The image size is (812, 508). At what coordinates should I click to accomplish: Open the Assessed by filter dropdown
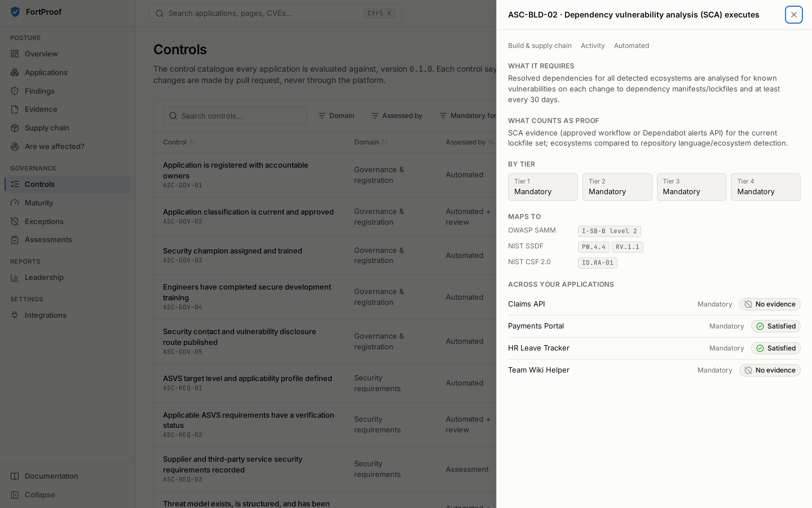coord(397,116)
